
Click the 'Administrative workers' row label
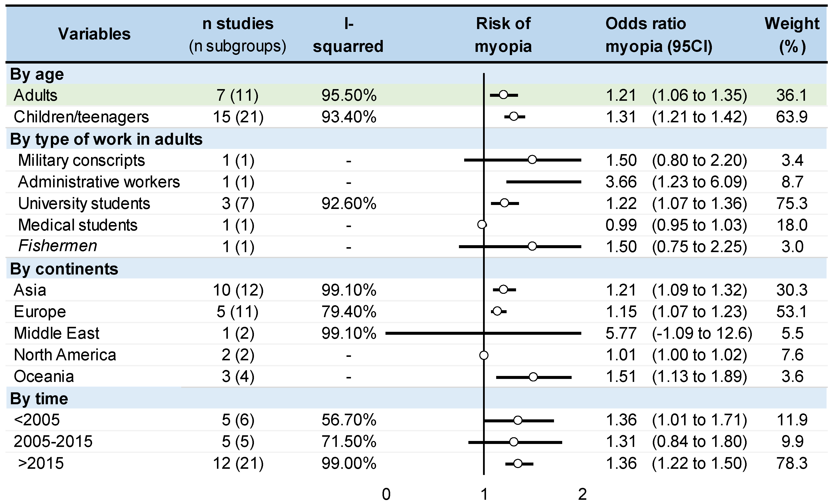point(99,182)
